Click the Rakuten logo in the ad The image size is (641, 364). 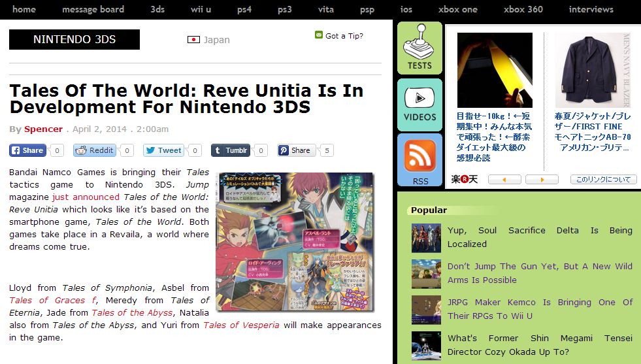point(465,178)
